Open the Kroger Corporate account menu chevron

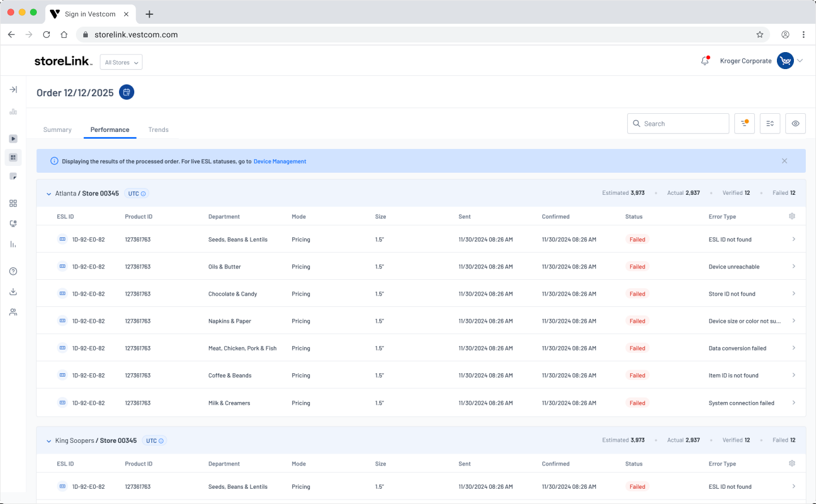[x=800, y=61]
